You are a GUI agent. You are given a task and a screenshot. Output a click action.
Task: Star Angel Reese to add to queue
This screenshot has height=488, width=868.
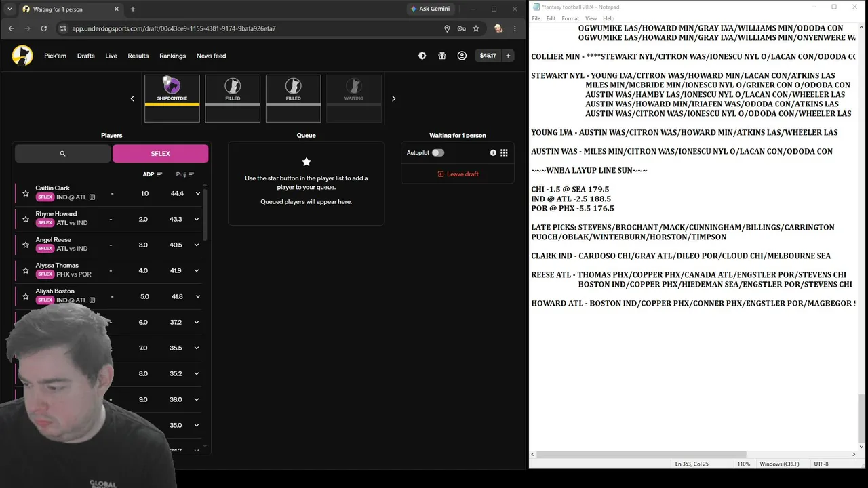[x=26, y=245]
